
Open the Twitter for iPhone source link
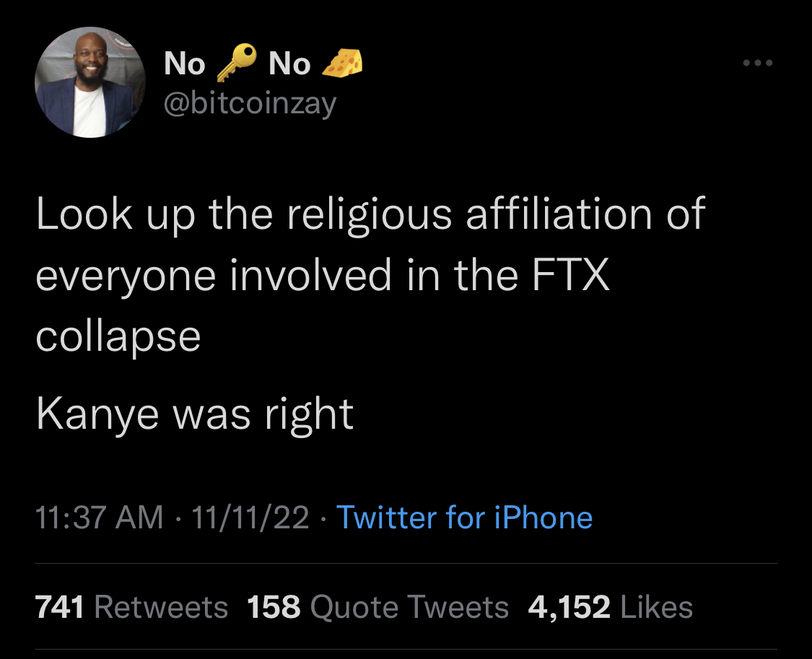coord(464,518)
